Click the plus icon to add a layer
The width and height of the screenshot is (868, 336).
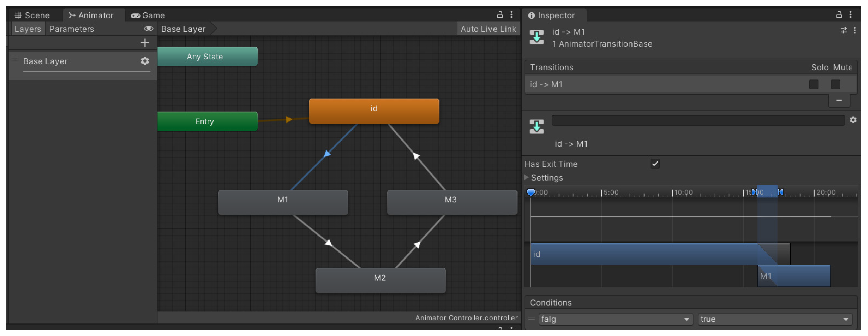tap(145, 43)
